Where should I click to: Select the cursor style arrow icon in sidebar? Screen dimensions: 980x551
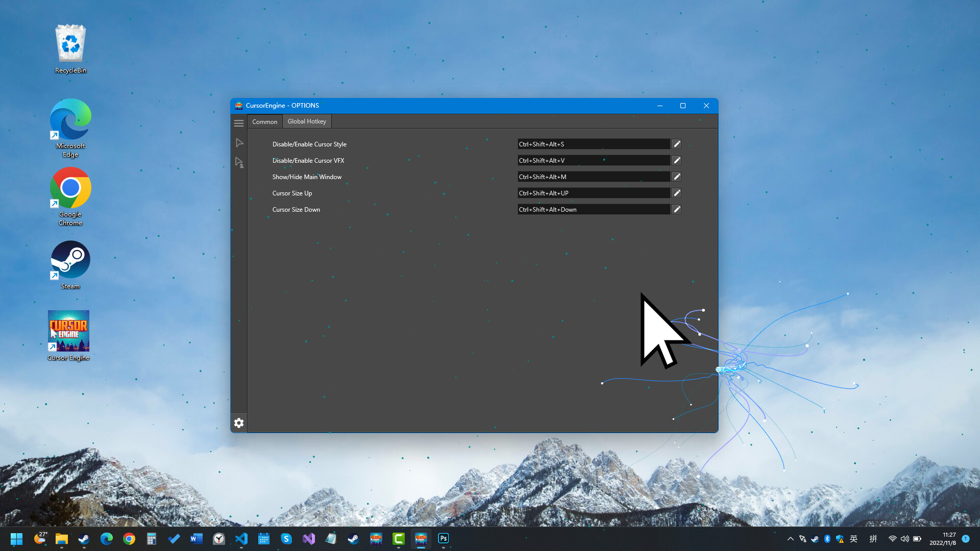[x=239, y=143]
